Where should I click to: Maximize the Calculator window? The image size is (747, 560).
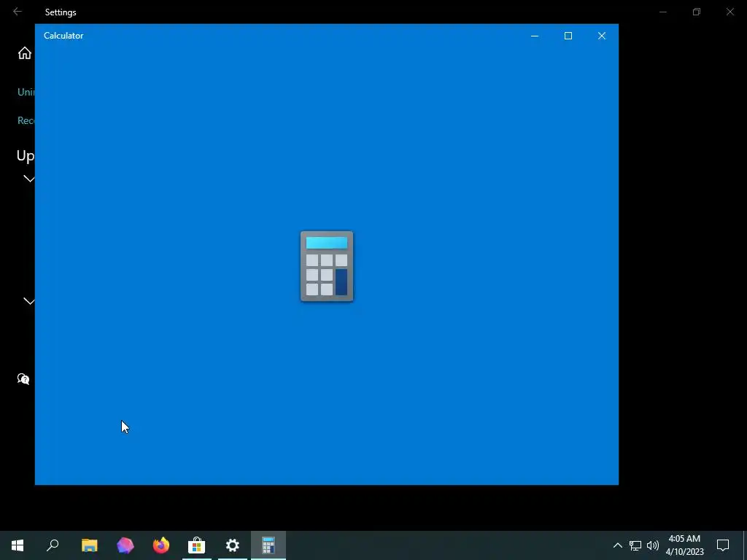tap(568, 36)
